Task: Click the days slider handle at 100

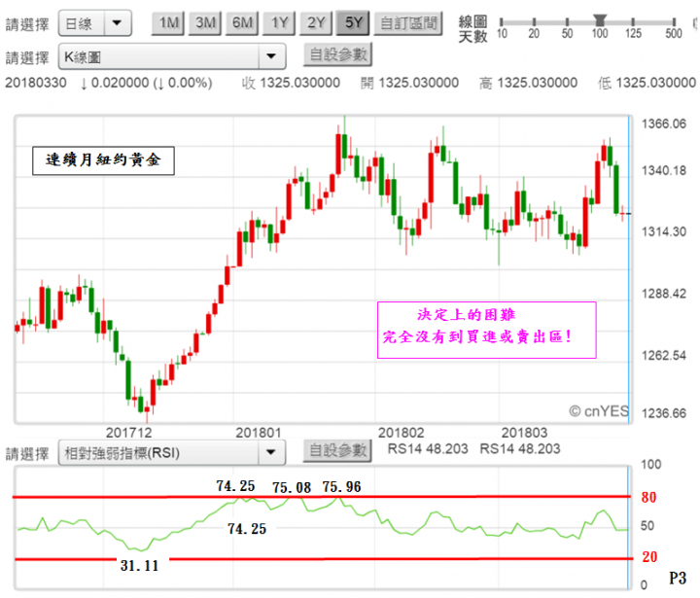Action: (x=600, y=20)
